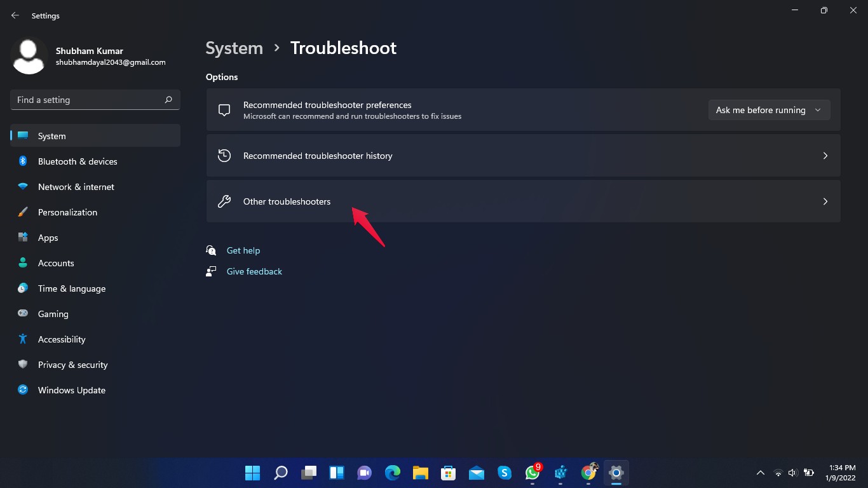Open WhatsApp from the taskbar
Viewport: 868px width, 488px height.
(532, 473)
